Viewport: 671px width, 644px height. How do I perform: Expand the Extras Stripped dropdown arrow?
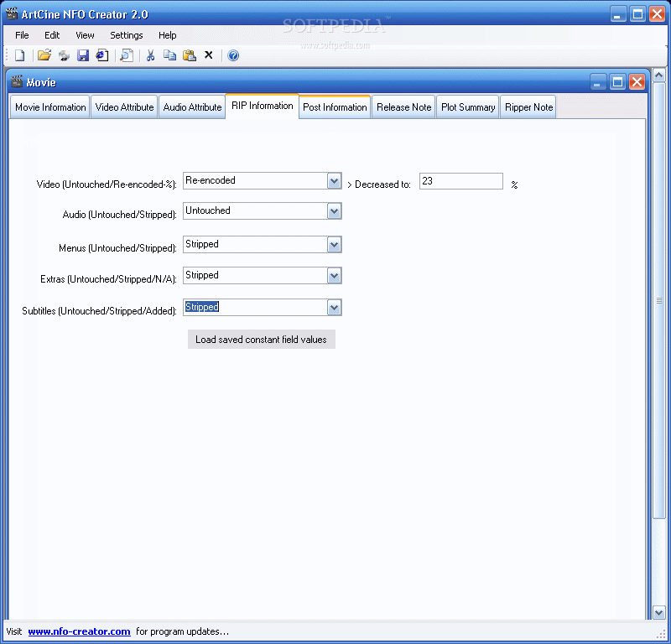pos(334,276)
